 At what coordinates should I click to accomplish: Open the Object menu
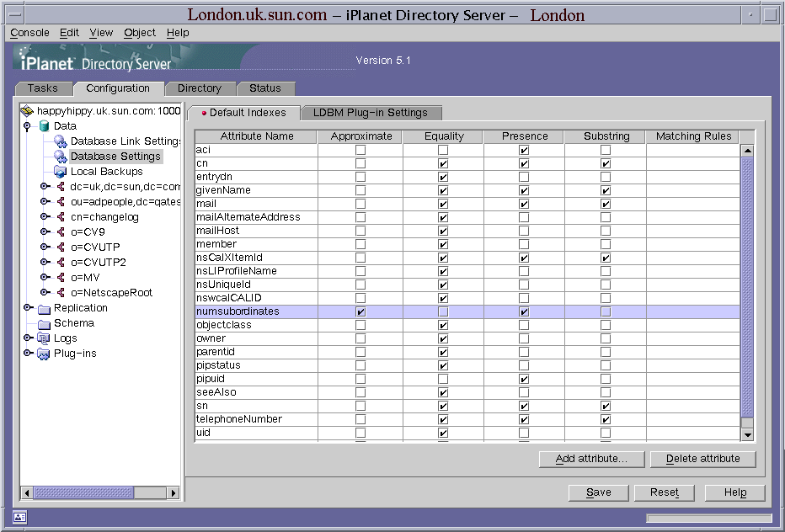pyautogui.click(x=140, y=33)
